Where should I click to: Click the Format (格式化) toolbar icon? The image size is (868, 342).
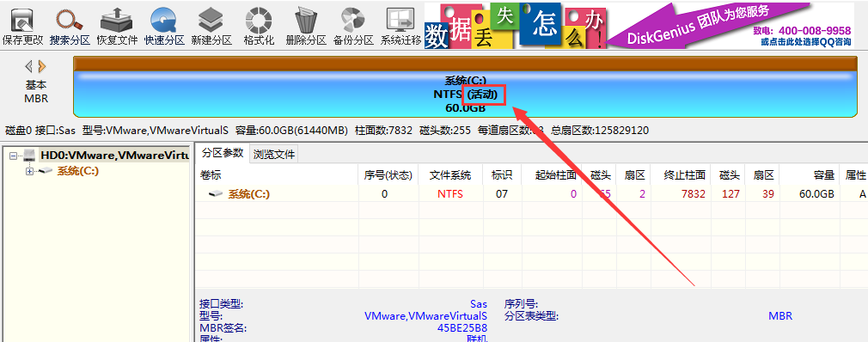click(259, 26)
